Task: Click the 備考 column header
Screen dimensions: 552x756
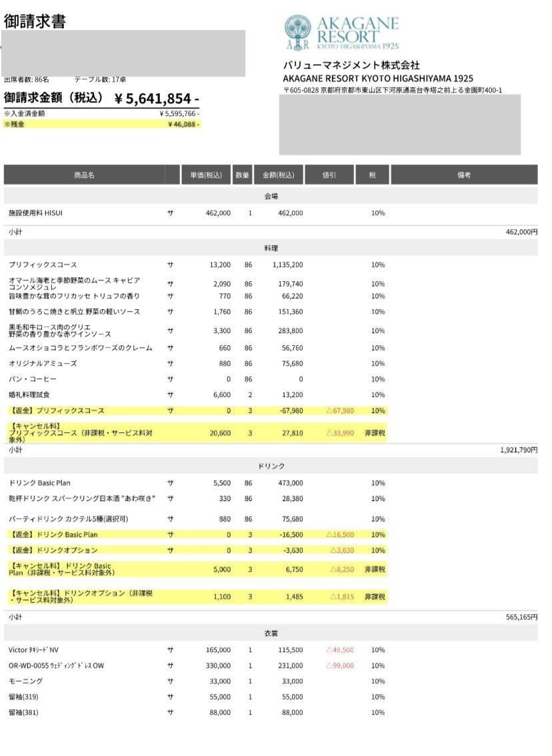Action: click(x=464, y=175)
